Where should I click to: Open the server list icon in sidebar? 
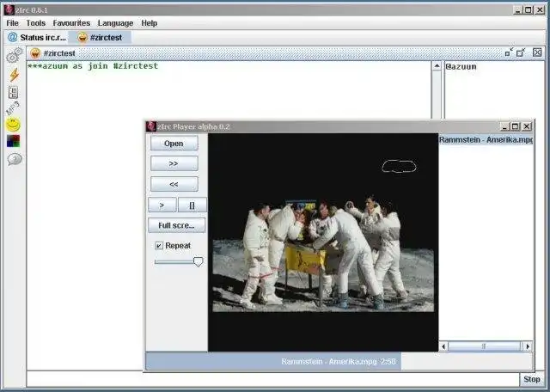14,93
